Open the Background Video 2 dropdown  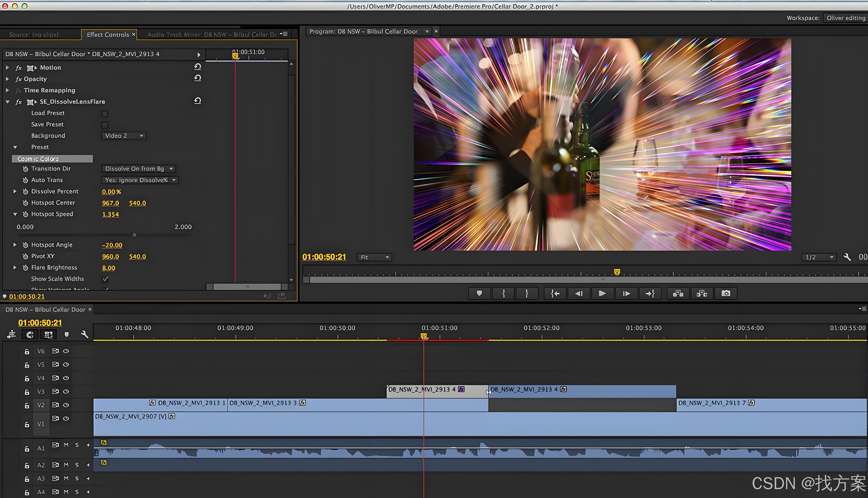point(124,136)
